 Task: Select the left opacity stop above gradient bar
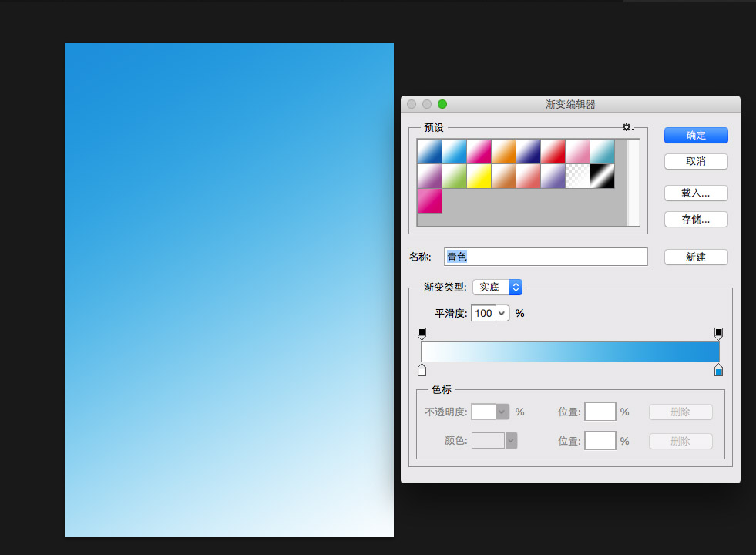point(422,333)
